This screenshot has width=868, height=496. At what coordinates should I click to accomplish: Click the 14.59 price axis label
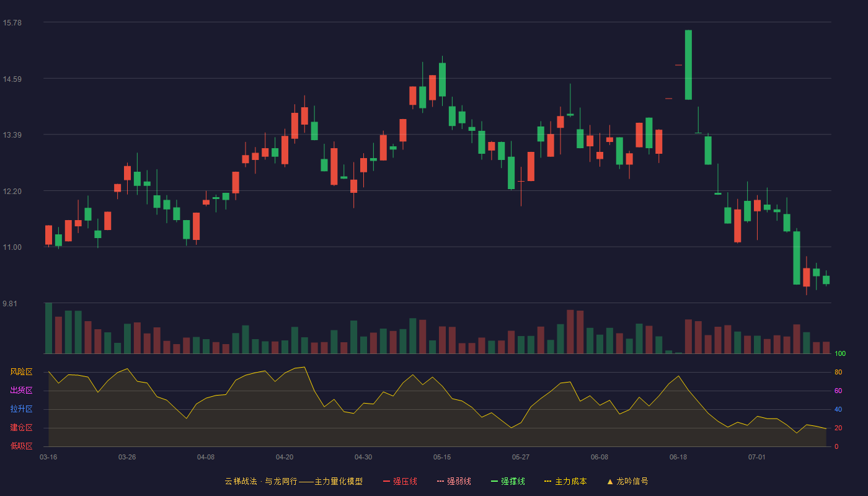click(x=12, y=79)
